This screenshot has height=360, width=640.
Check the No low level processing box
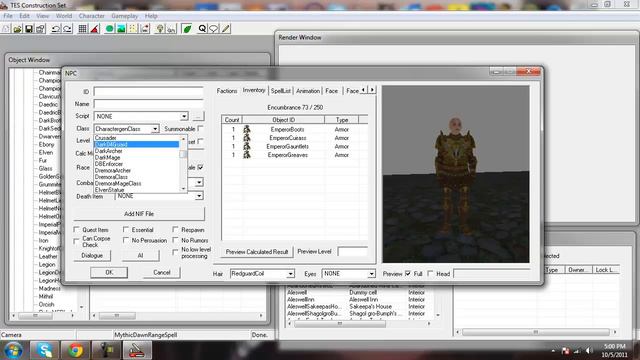(x=175, y=252)
